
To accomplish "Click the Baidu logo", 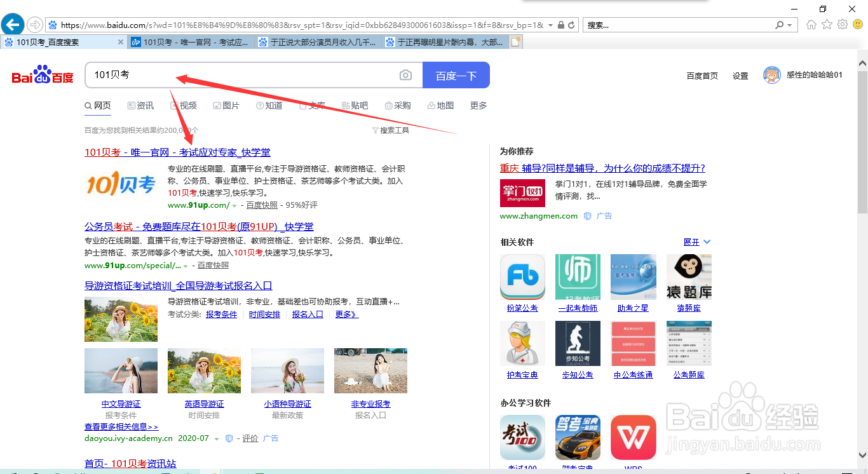I will click(43, 75).
